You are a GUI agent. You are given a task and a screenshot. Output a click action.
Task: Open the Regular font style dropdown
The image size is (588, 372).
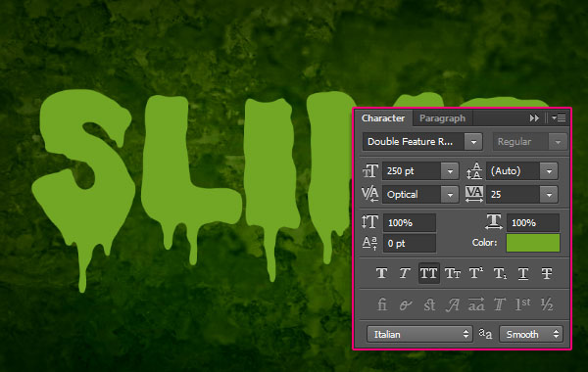pos(529,142)
